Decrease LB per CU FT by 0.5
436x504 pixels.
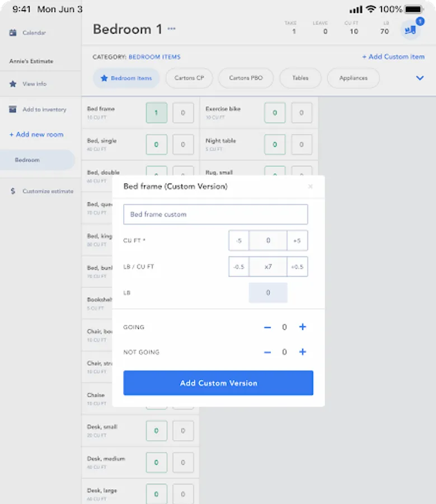(239, 267)
